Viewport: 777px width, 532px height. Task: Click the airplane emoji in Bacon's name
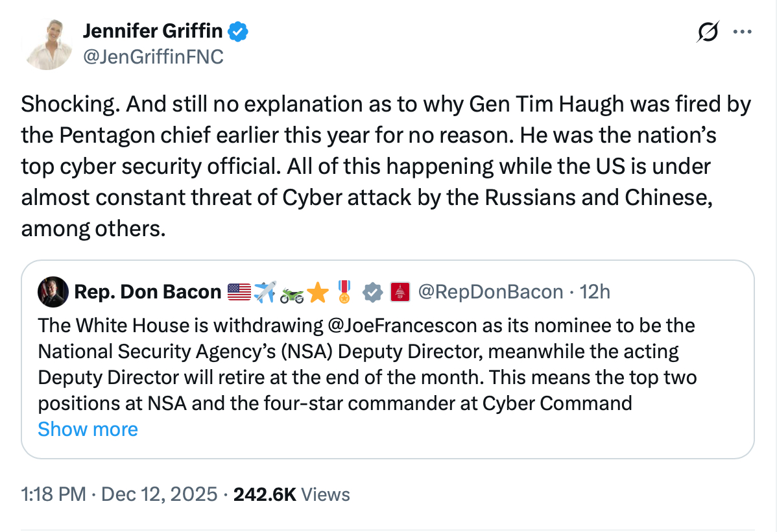265,292
